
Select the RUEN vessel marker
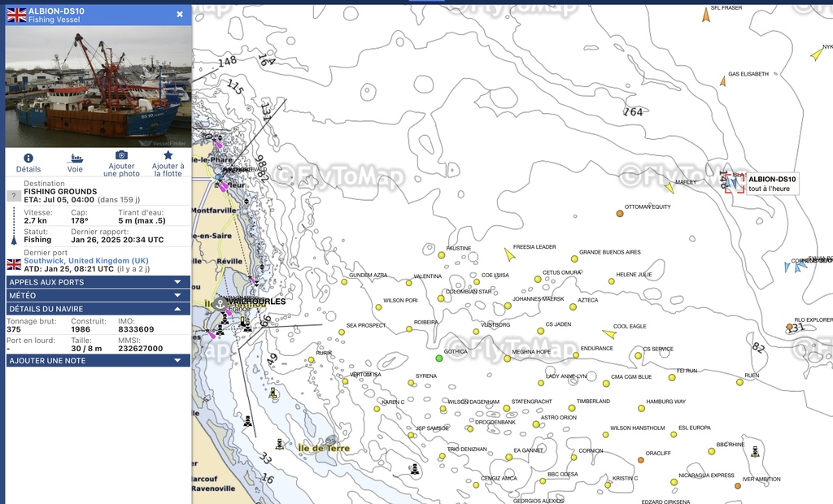(x=739, y=382)
